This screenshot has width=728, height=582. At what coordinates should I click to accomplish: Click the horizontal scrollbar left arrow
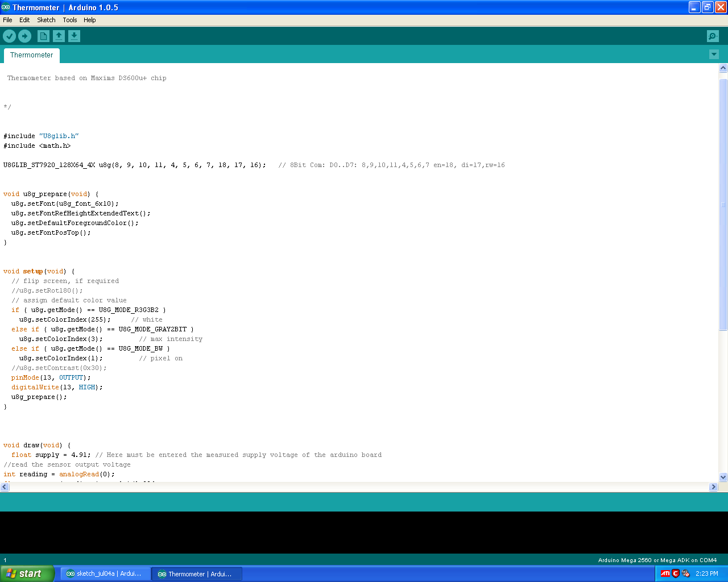(x=5, y=487)
